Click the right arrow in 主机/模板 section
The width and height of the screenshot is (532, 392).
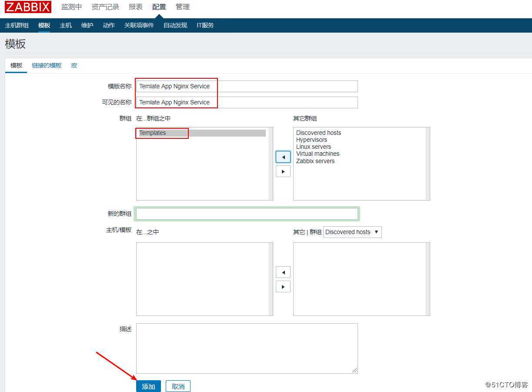(x=283, y=286)
